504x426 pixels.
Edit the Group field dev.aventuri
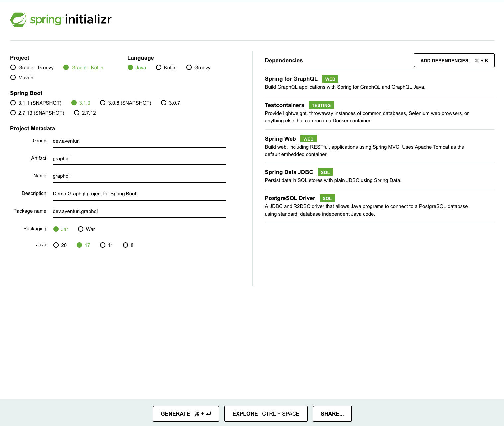tap(139, 141)
